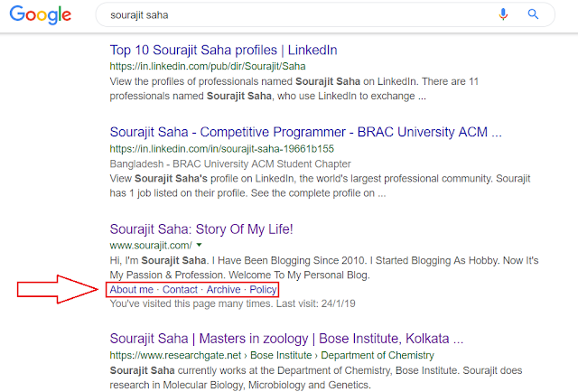
Task: Open the Competitive Programmer LinkedIn result
Action: 305,132
